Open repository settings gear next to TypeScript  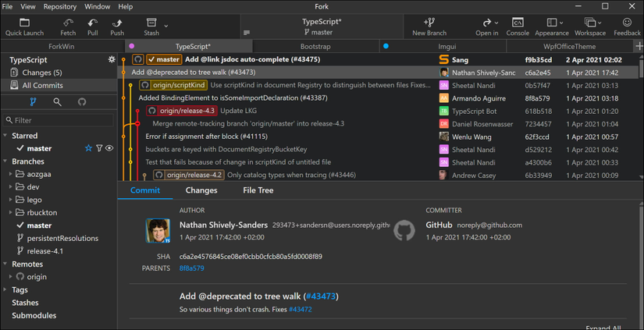112,59
